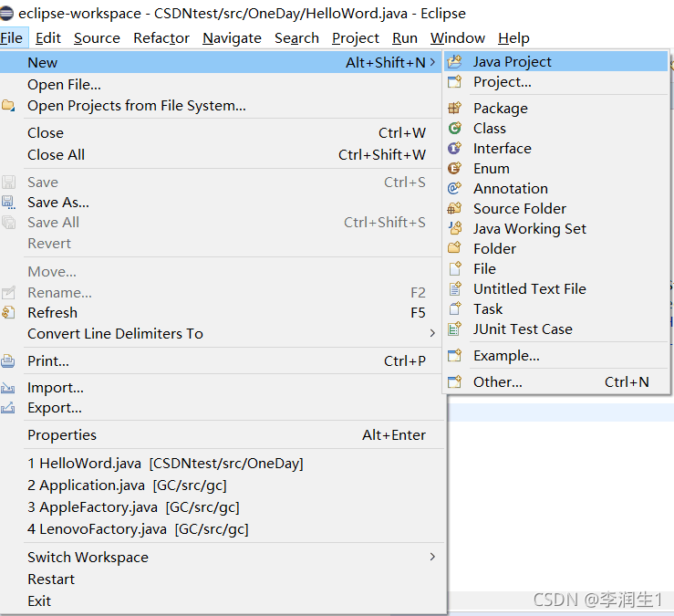Choose Exit from the File menu
The height and width of the screenshot is (616, 674).
223,601
